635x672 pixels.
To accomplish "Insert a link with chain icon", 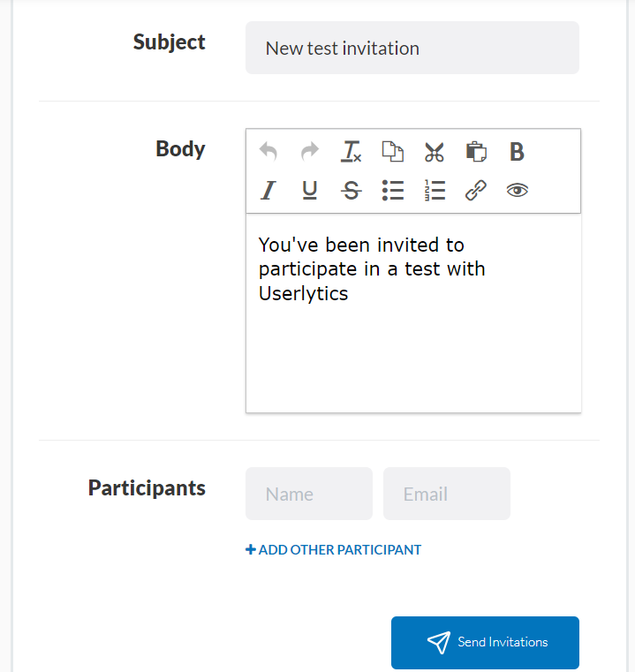I will (x=476, y=191).
